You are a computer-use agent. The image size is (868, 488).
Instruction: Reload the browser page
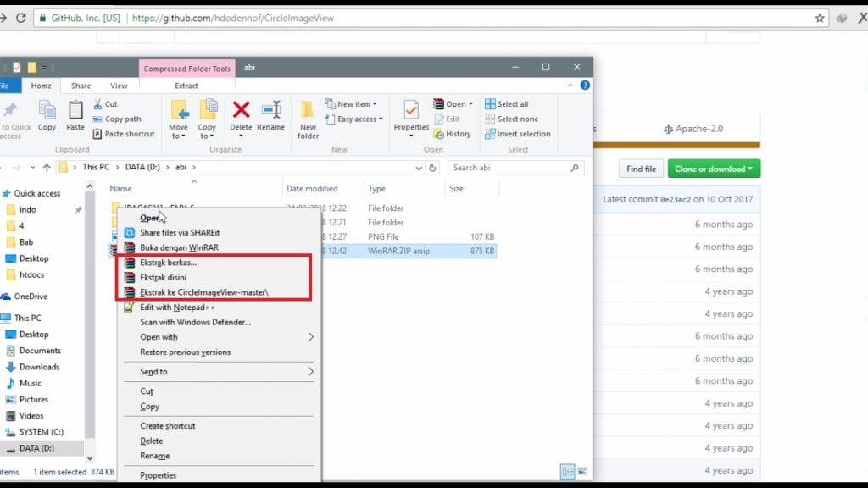21,19
